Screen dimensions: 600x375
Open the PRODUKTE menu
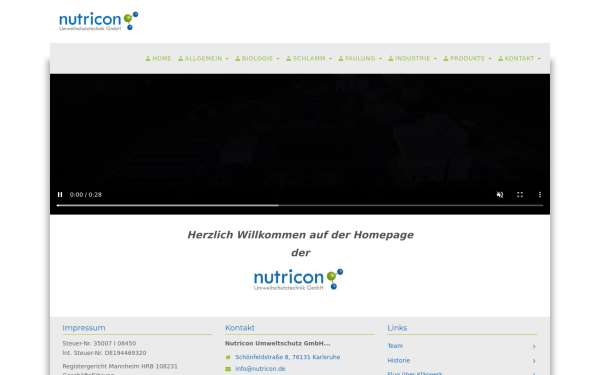coord(467,59)
